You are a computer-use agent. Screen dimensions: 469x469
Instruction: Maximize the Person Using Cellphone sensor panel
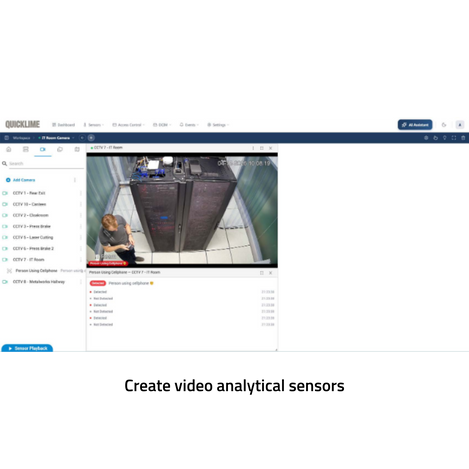point(262,273)
